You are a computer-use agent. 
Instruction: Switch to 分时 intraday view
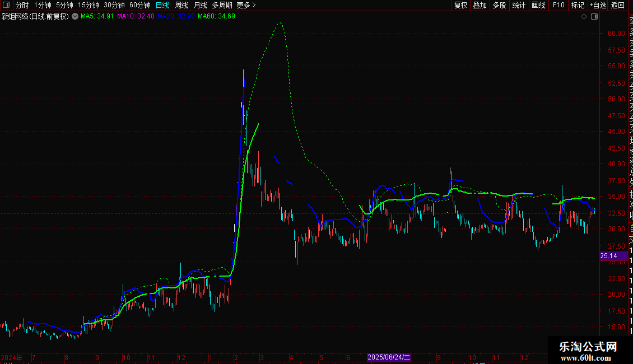pyautogui.click(x=22, y=5)
